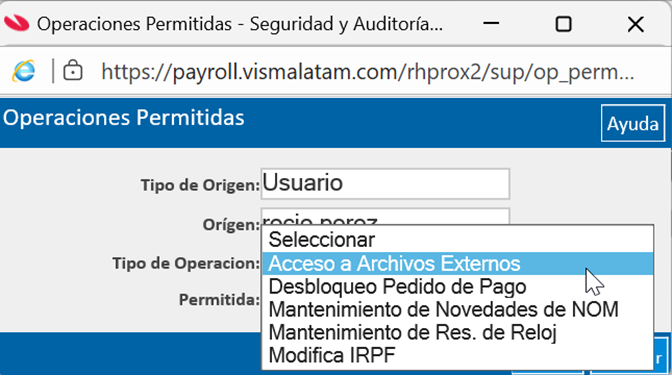
Task: Click the 'Permitida:' label
Action: tap(219, 300)
